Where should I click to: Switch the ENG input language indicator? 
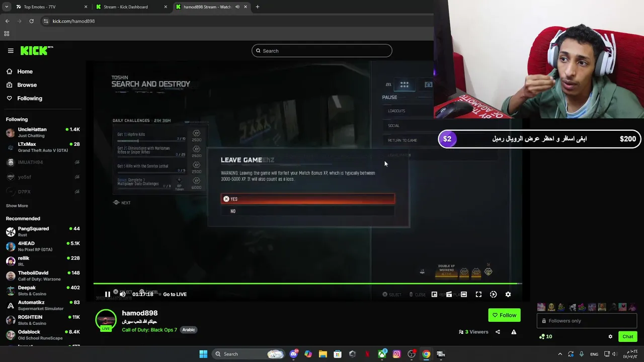tap(594, 354)
